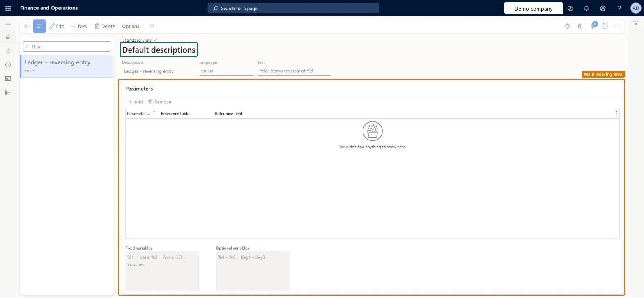Click the Reference table column header
The height and width of the screenshot is (298, 644).
pos(175,113)
